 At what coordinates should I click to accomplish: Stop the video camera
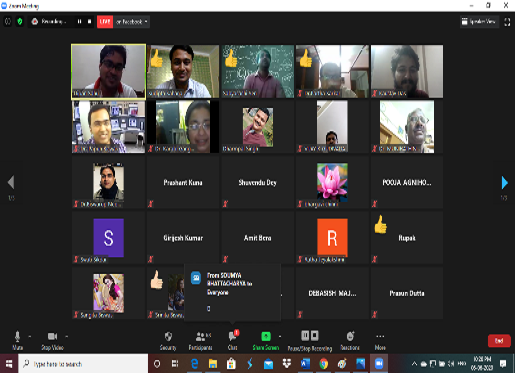tap(52, 341)
